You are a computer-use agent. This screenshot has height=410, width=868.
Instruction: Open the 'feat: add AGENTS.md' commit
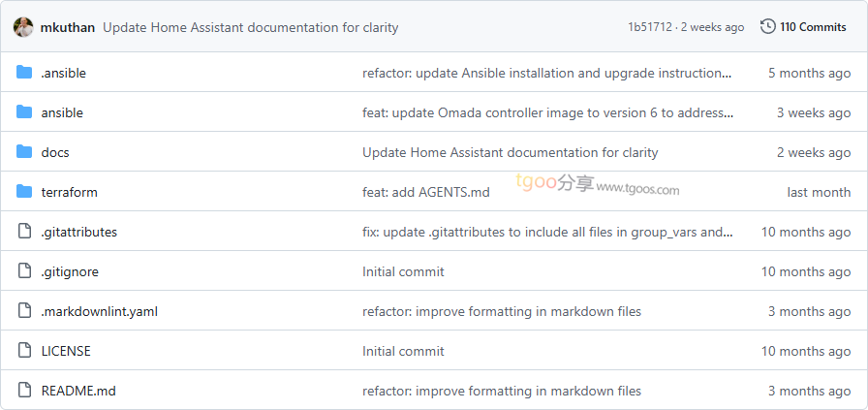coord(425,192)
